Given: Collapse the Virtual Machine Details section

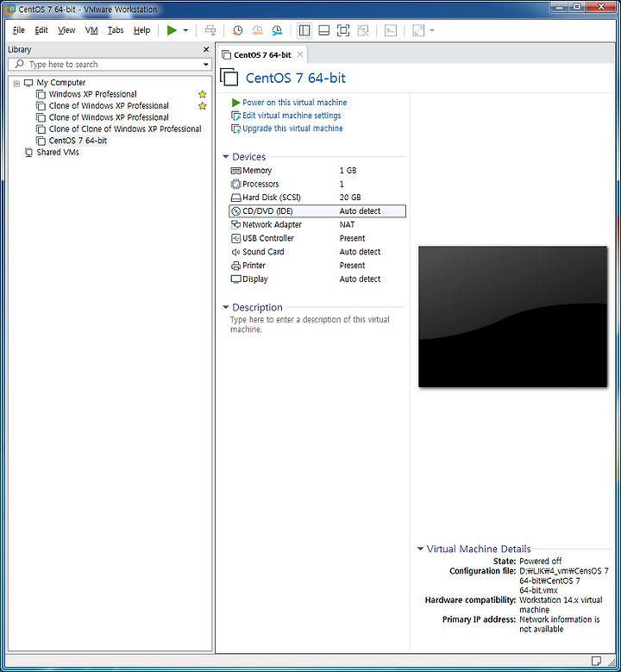Looking at the screenshot, I should [420, 549].
